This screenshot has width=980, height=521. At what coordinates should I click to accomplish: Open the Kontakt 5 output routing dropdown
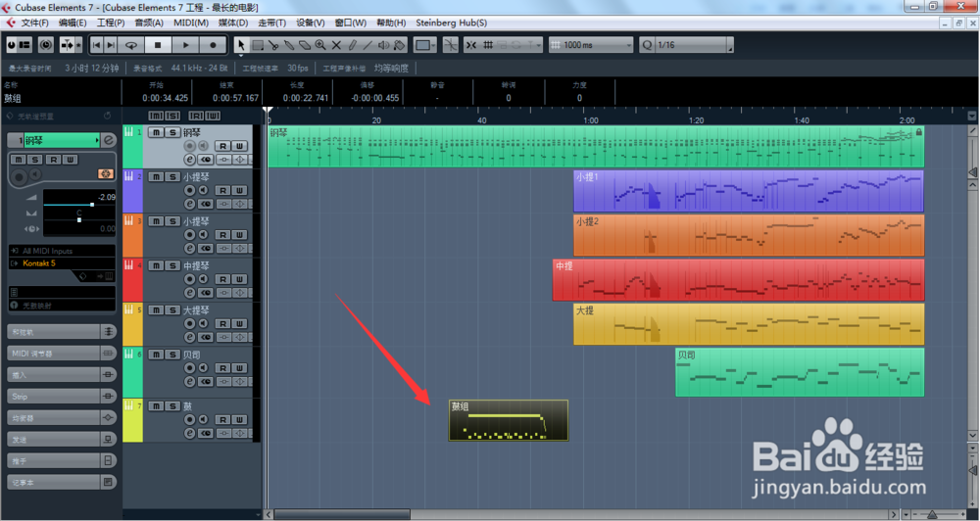point(62,263)
